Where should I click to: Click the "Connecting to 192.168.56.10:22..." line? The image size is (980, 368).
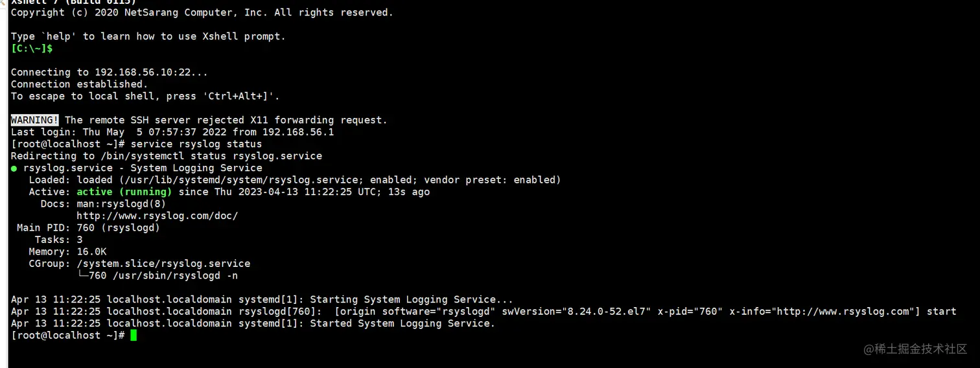pos(109,72)
